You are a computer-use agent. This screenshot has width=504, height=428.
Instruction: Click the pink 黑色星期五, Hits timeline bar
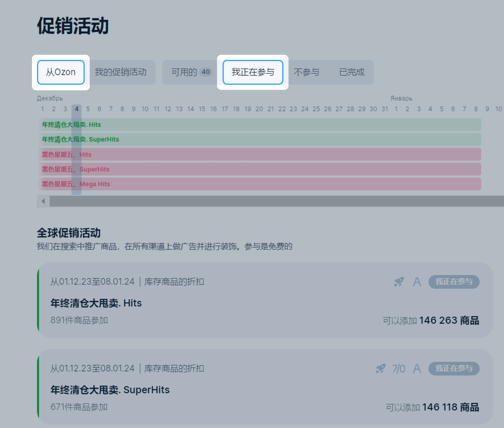(259, 154)
